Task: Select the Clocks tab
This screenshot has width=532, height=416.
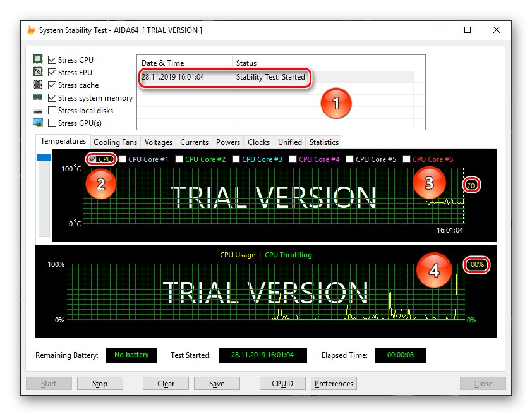Action: [x=258, y=142]
